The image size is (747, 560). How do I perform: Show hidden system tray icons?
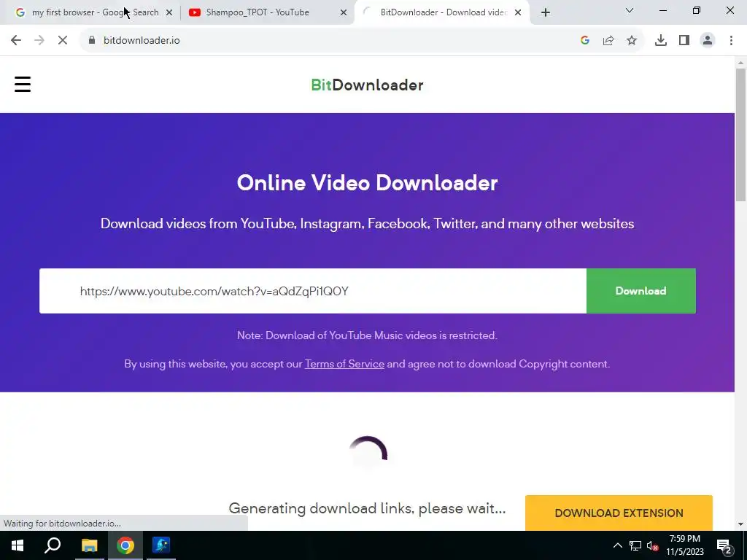617,545
